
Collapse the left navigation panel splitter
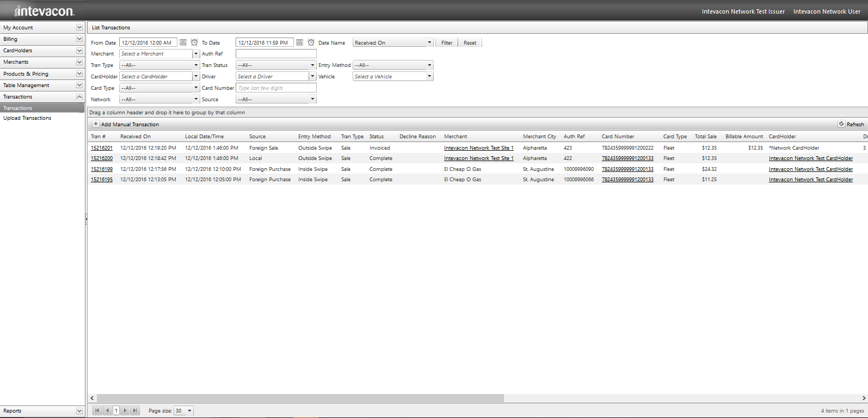coord(86,218)
